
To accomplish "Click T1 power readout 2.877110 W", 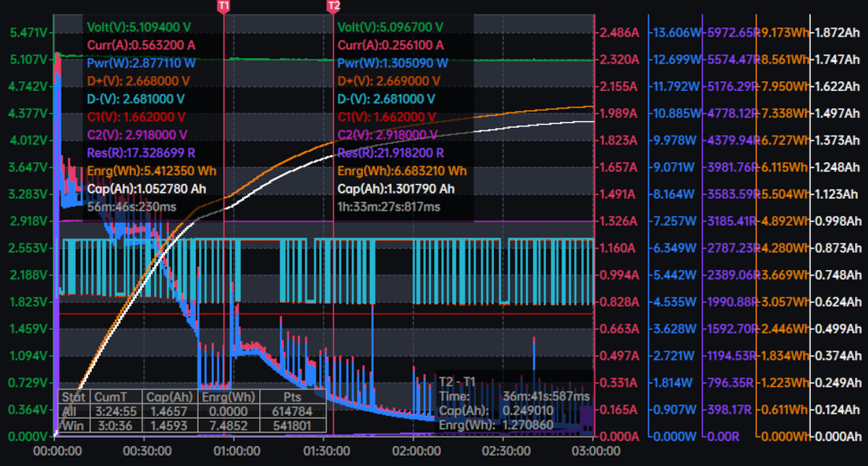I will (x=140, y=63).
